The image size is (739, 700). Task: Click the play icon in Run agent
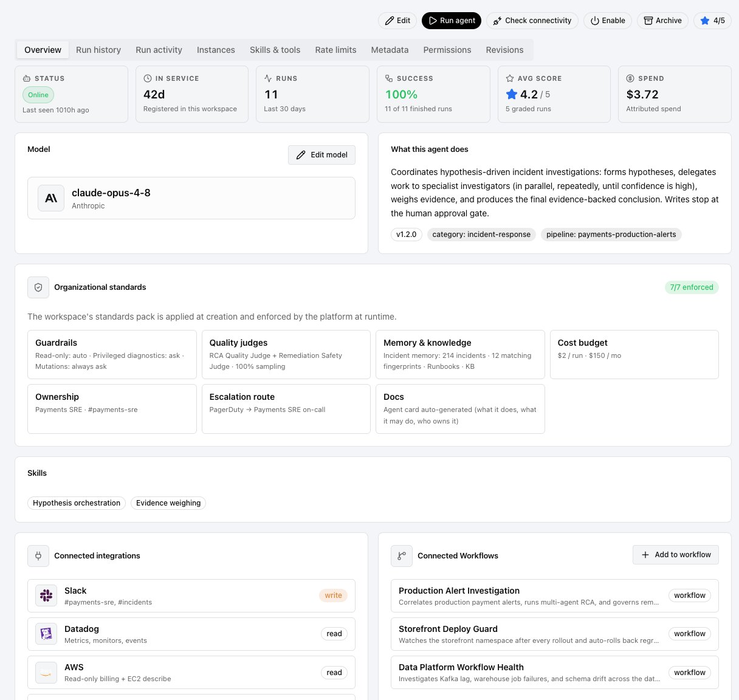pyautogui.click(x=433, y=21)
